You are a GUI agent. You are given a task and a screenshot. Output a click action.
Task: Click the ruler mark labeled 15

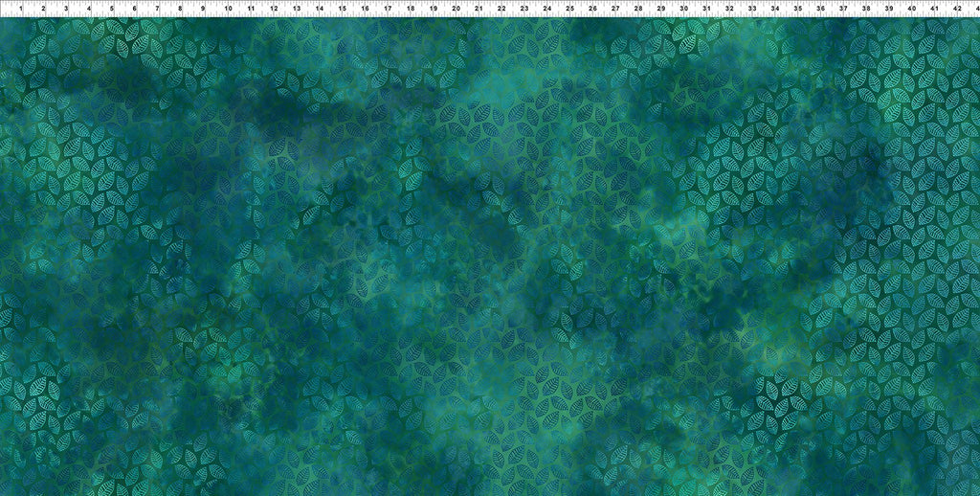pyautogui.click(x=342, y=9)
